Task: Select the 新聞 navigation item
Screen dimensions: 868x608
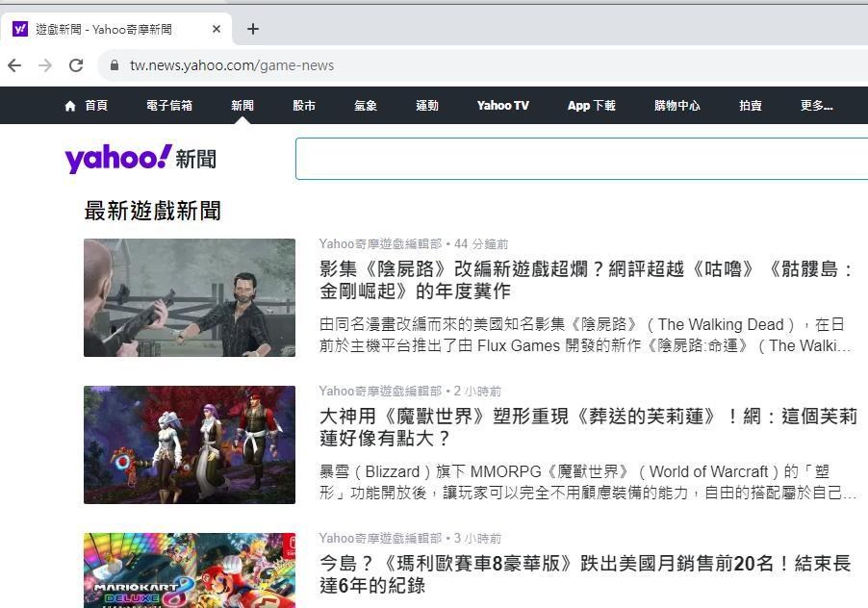Action: [242, 106]
